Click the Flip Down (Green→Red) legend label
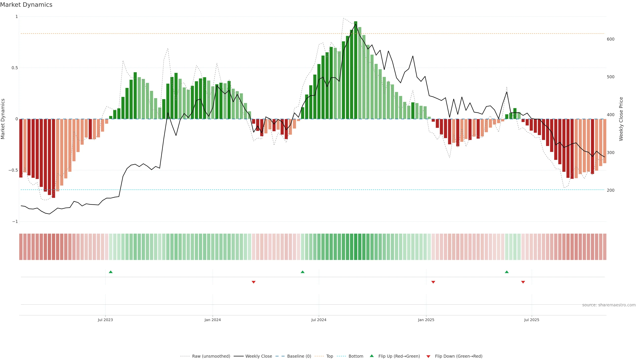Viewport: 644px width, 362px height. (x=459, y=356)
